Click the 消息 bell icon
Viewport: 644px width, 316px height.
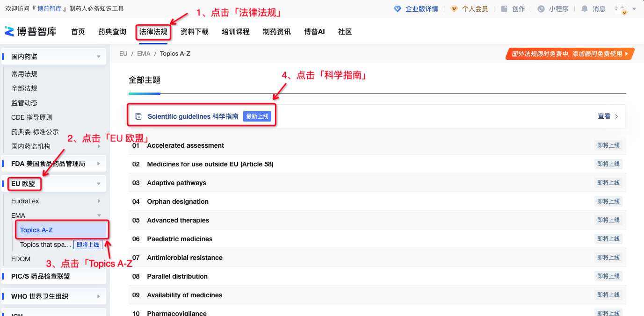coord(585,9)
